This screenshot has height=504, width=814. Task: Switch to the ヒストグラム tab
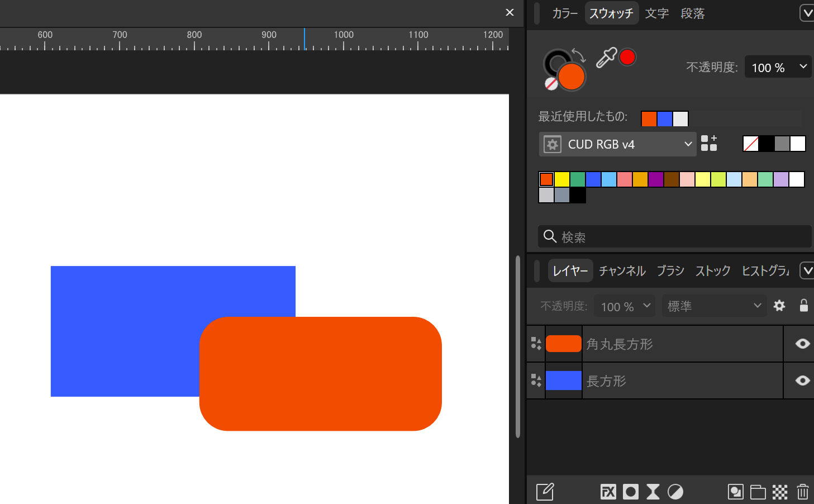click(765, 271)
